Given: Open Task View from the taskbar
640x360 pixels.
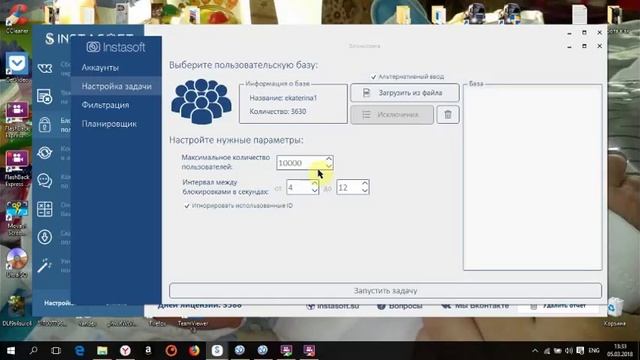Looking at the screenshot, I should click(x=56, y=351).
